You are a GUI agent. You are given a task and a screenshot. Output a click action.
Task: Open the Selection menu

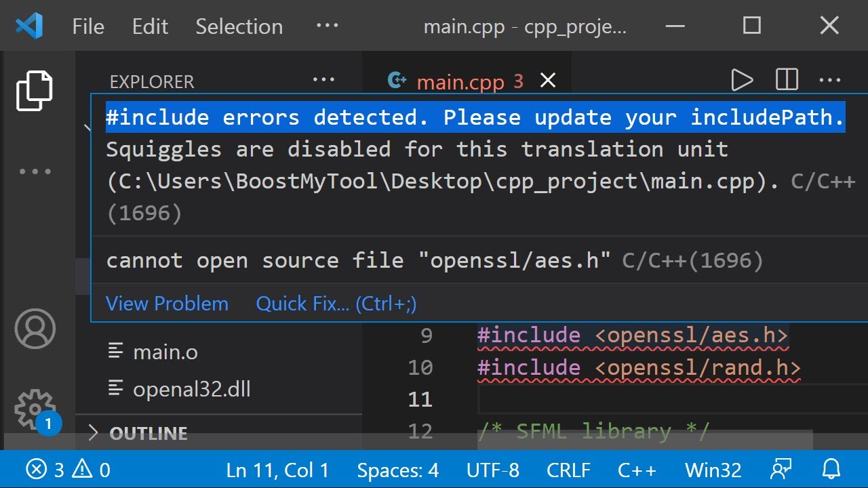click(239, 26)
